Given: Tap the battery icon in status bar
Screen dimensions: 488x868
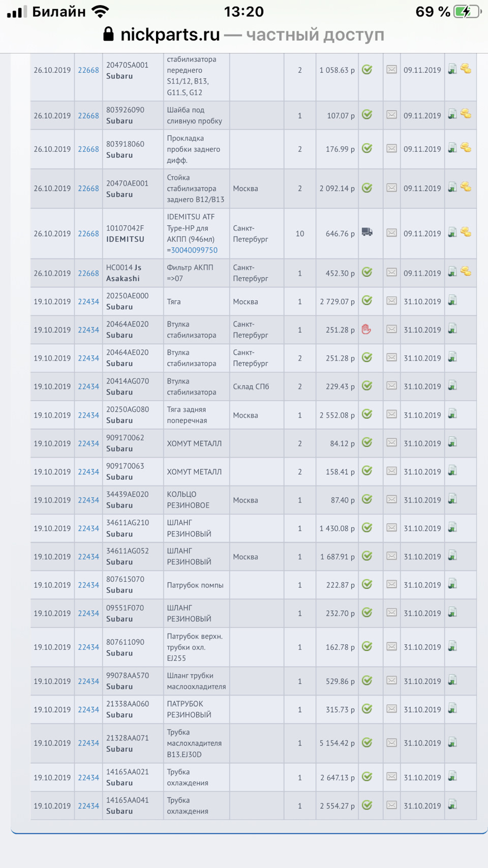Looking at the screenshot, I should click(x=467, y=12).
